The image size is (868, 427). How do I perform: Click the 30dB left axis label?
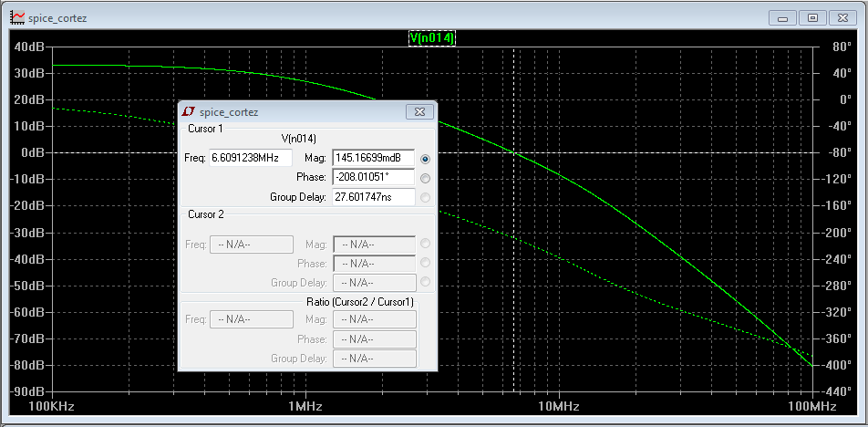click(x=29, y=73)
